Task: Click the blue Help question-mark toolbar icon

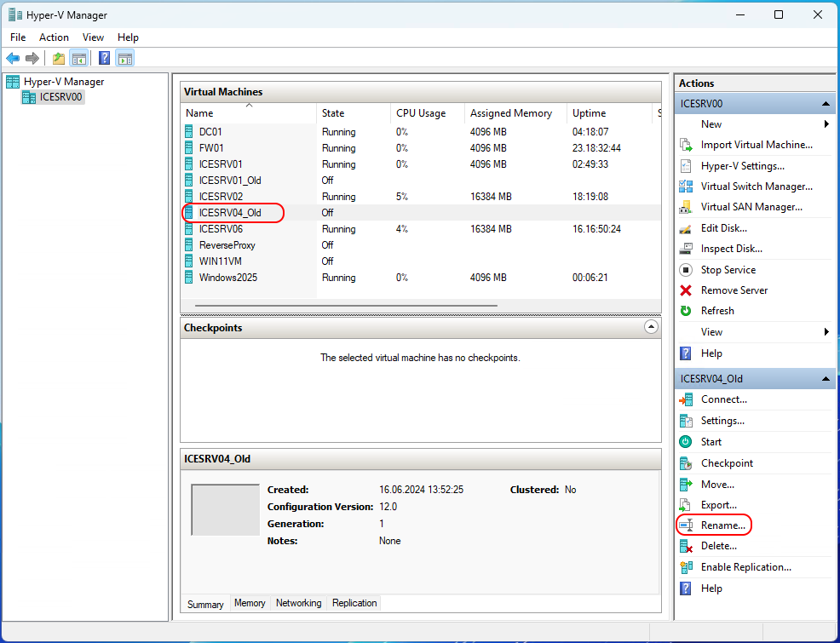Action: click(x=105, y=59)
